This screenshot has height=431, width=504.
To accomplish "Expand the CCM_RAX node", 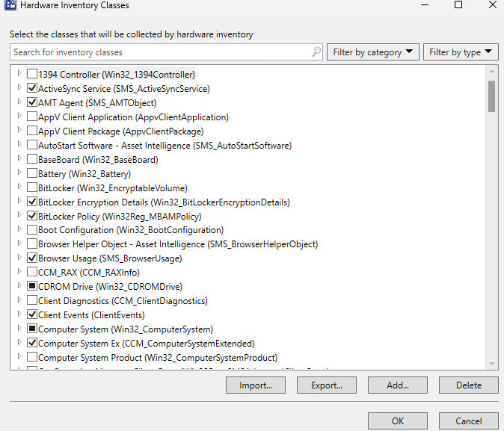I will coord(19,271).
